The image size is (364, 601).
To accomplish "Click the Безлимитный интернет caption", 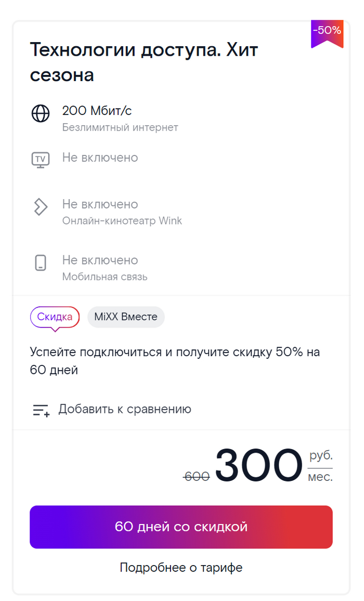I will point(120,127).
